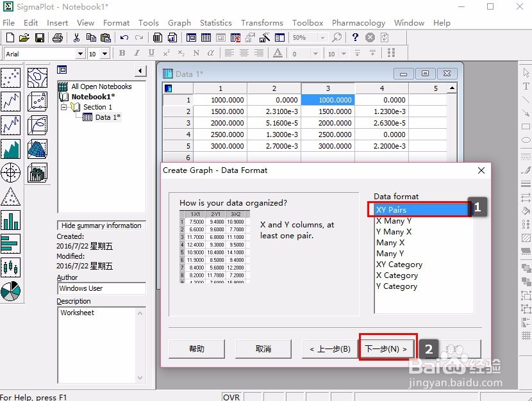The height and width of the screenshot is (401, 532).
Task: Click the Description text box
Action: click(x=101, y=345)
